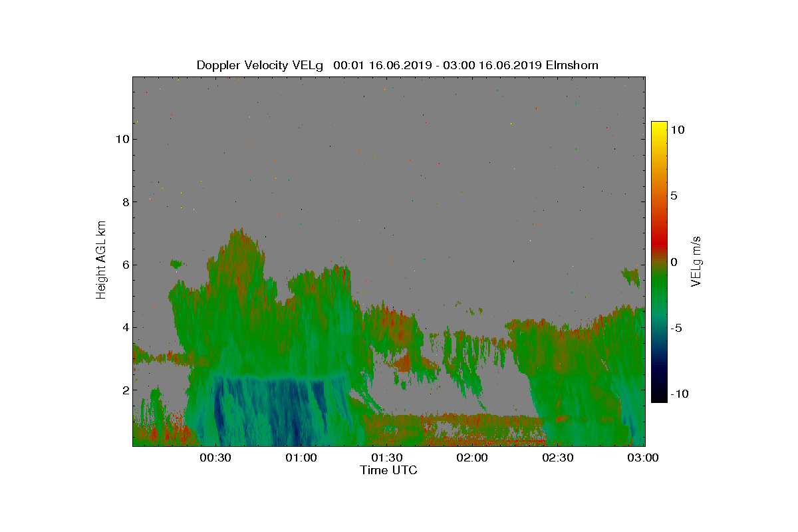Image resolution: width=798 pixels, height=532 pixels.
Task: Click the height tick label 2
Action: (x=124, y=390)
